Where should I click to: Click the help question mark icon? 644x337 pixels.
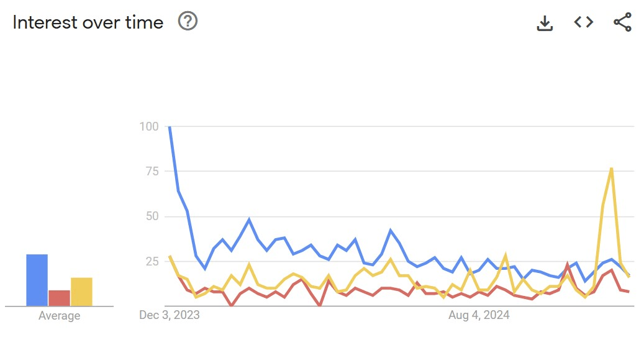click(x=188, y=22)
